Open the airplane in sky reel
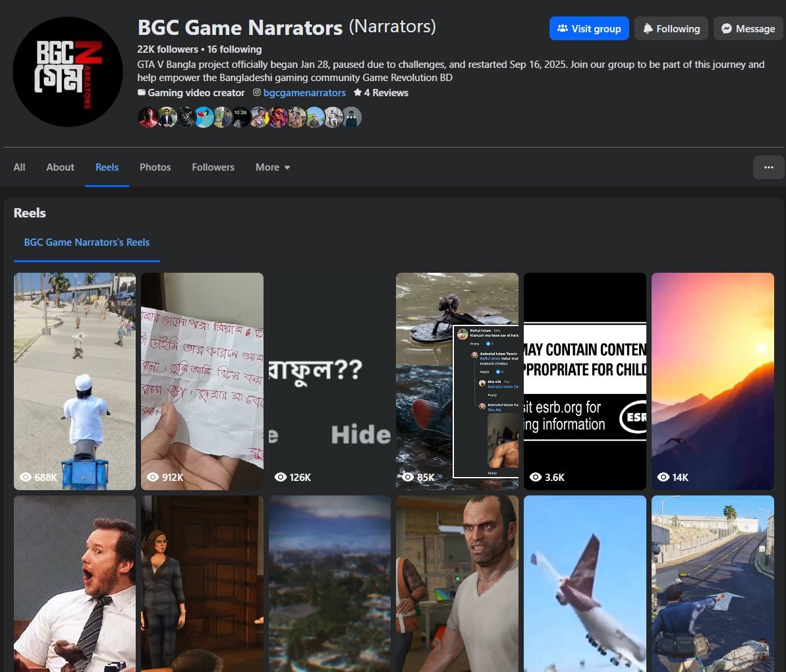786x672 pixels. [x=585, y=583]
